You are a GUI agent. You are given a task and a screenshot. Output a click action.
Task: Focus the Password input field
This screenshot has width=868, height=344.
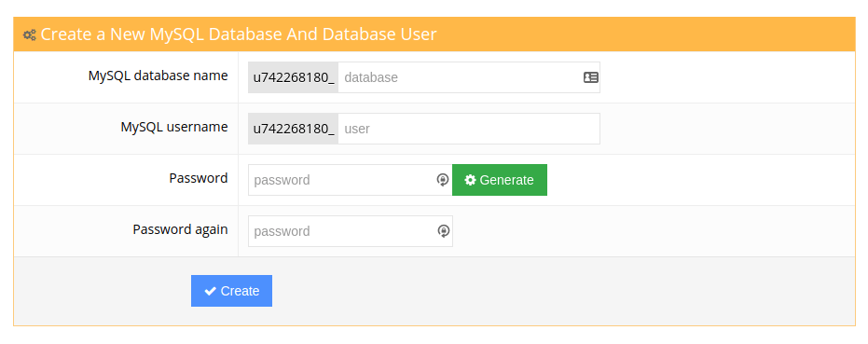[x=350, y=180]
